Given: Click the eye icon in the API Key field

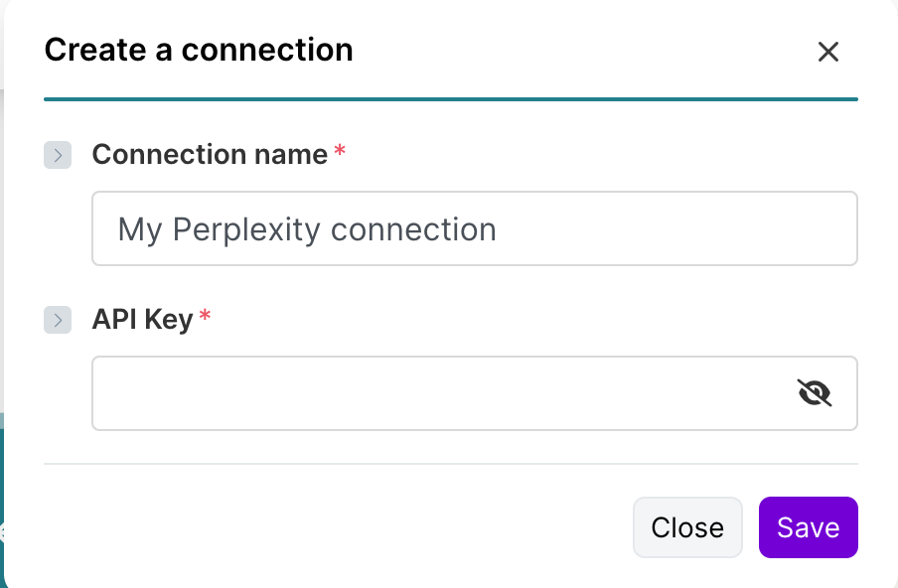Looking at the screenshot, I should pos(814,393).
